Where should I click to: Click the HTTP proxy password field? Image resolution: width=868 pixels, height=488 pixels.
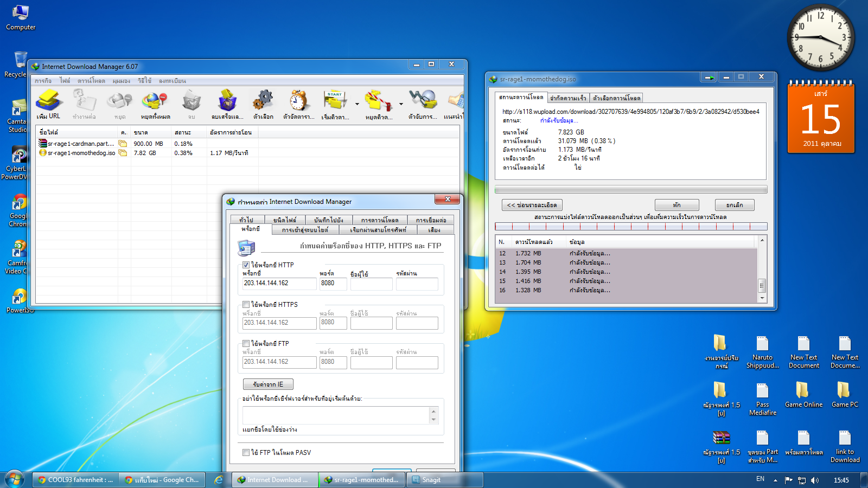(417, 284)
